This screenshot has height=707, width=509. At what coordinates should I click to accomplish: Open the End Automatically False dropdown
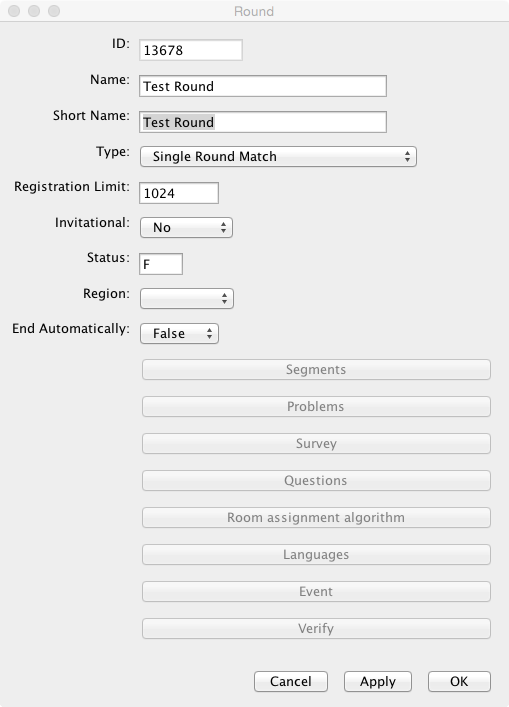[x=179, y=334]
